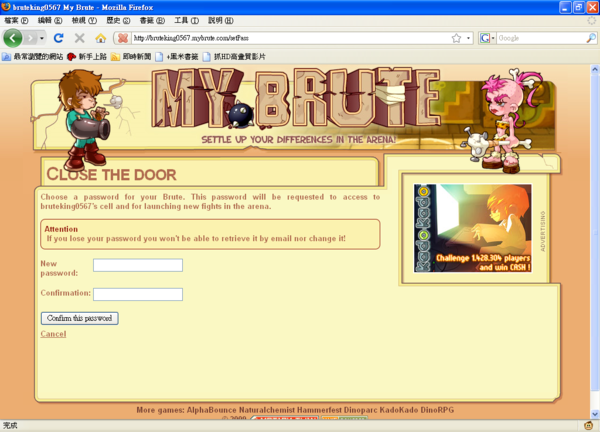Open the address bar history dropdown
The height and width of the screenshot is (432, 600).
468,38
